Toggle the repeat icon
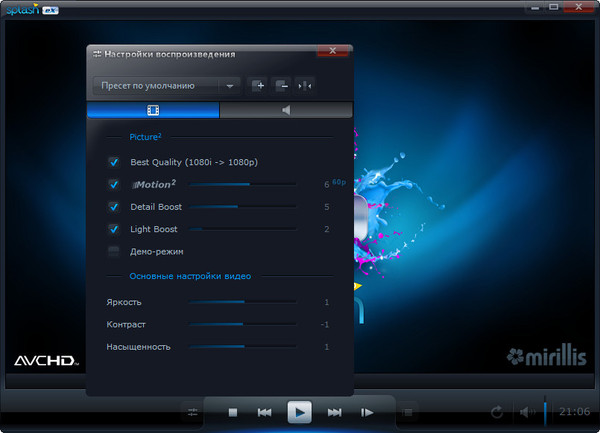The height and width of the screenshot is (433, 600). point(496,411)
